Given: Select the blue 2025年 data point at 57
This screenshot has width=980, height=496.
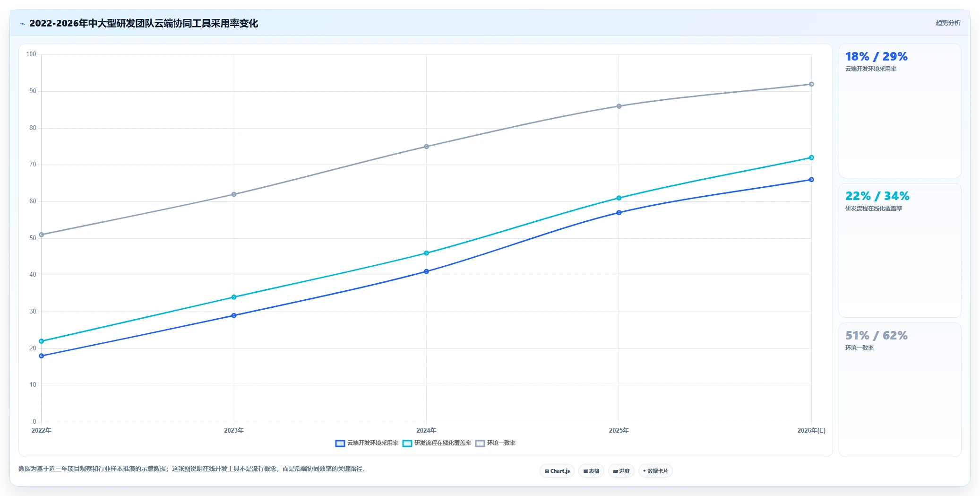Looking at the screenshot, I should [619, 213].
